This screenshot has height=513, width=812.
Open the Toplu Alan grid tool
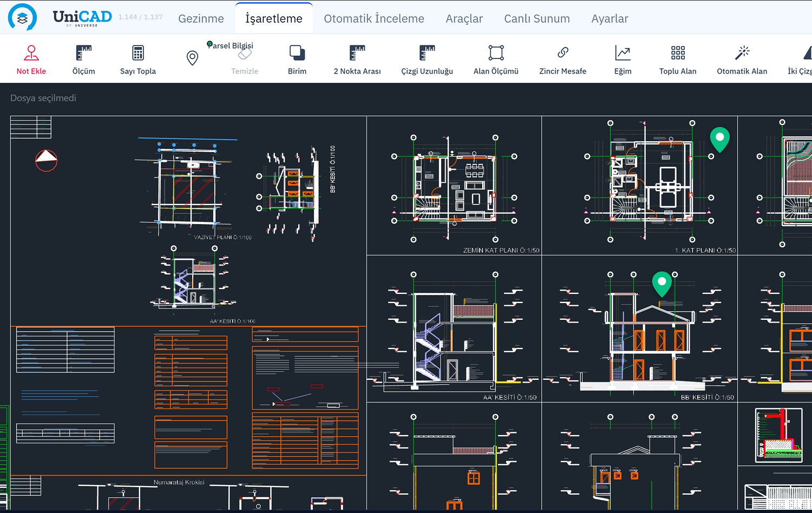coord(678,60)
